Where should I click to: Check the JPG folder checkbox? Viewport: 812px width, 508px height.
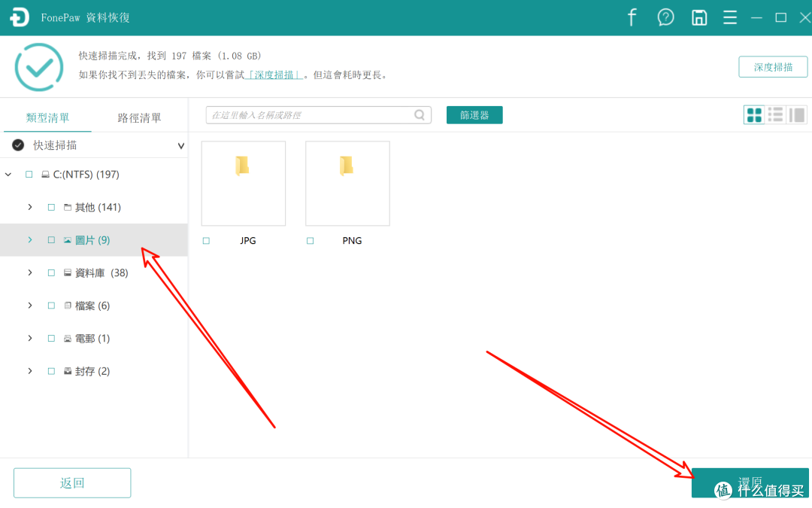click(x=206, y=241)
